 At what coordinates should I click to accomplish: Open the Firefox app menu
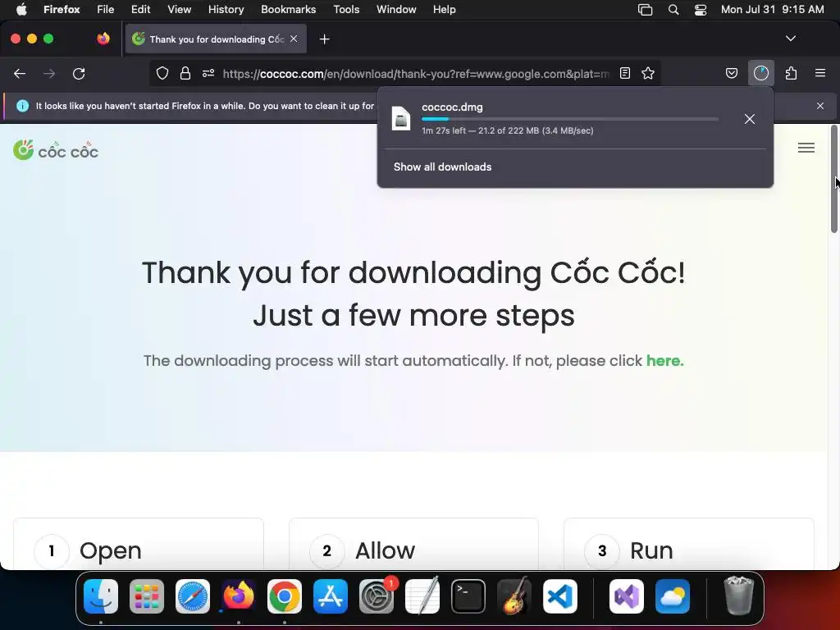(62, 9)
